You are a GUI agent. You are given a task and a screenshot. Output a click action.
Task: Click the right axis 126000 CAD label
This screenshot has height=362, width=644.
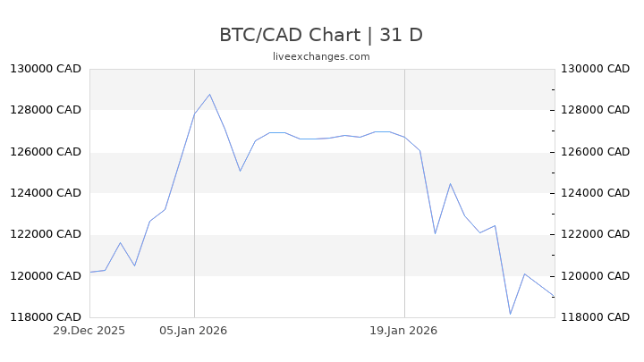pos(593,152)
